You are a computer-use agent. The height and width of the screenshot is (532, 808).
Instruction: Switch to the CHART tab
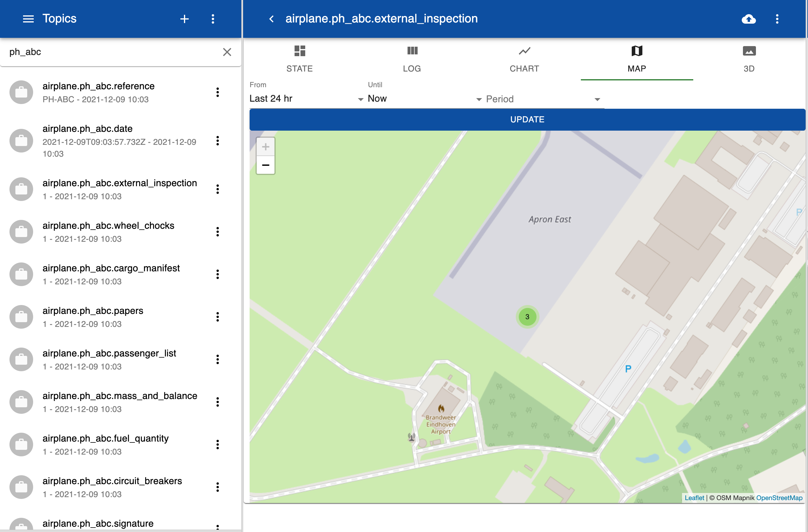coord(524,59)
